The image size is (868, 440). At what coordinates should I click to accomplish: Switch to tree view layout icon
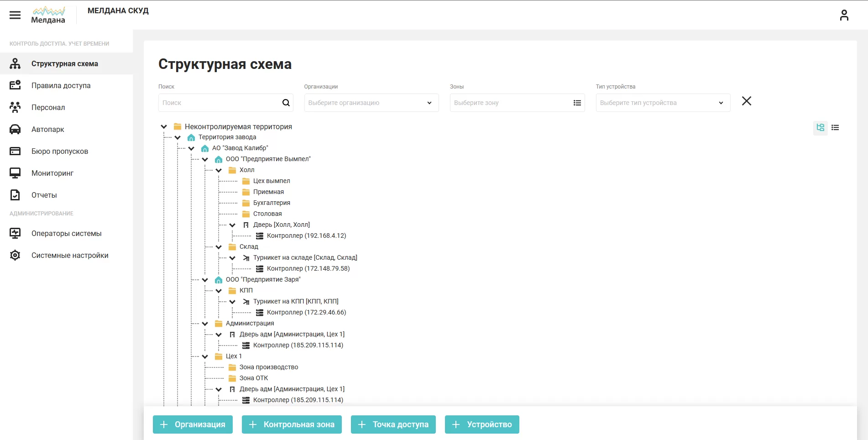(820, 128)
